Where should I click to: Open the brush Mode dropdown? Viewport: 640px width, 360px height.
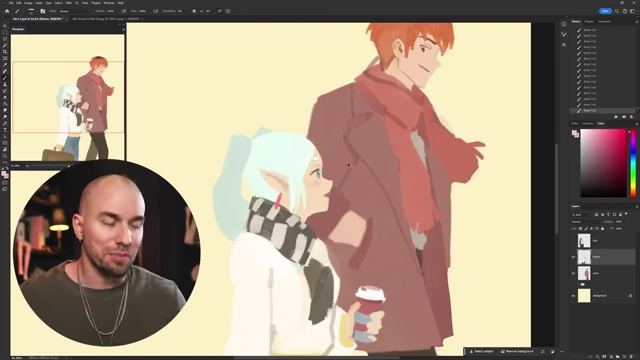74,11
